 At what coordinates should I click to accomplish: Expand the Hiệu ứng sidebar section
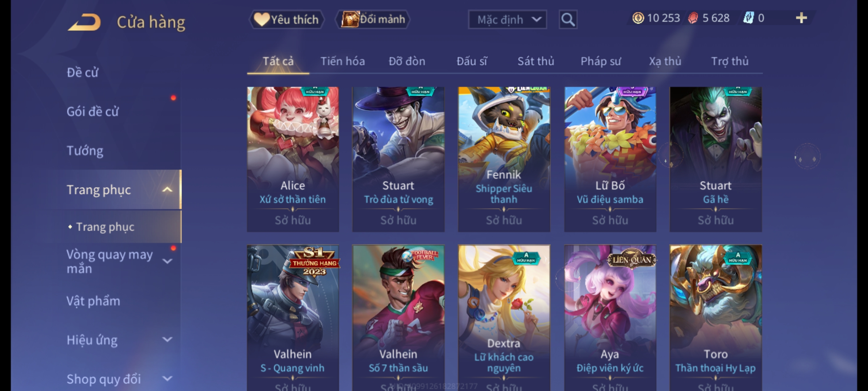click(167, 340)
